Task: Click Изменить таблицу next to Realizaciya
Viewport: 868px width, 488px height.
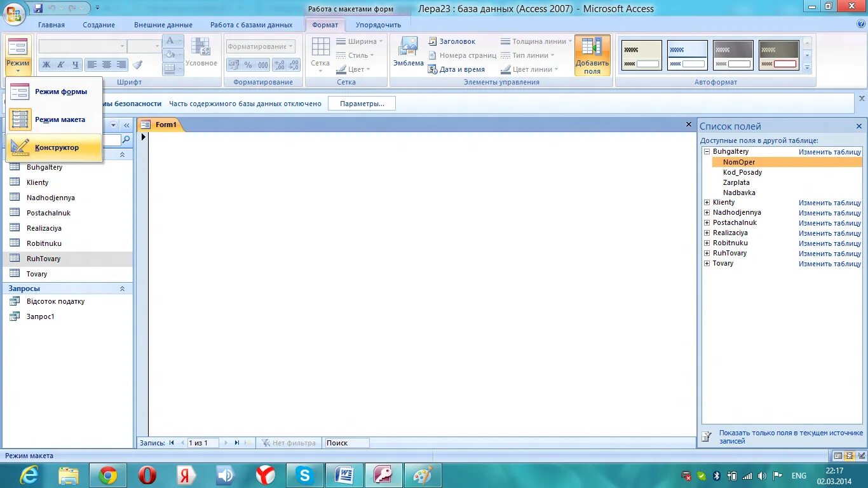Action: pyautogui.click(x=830, y=233)
